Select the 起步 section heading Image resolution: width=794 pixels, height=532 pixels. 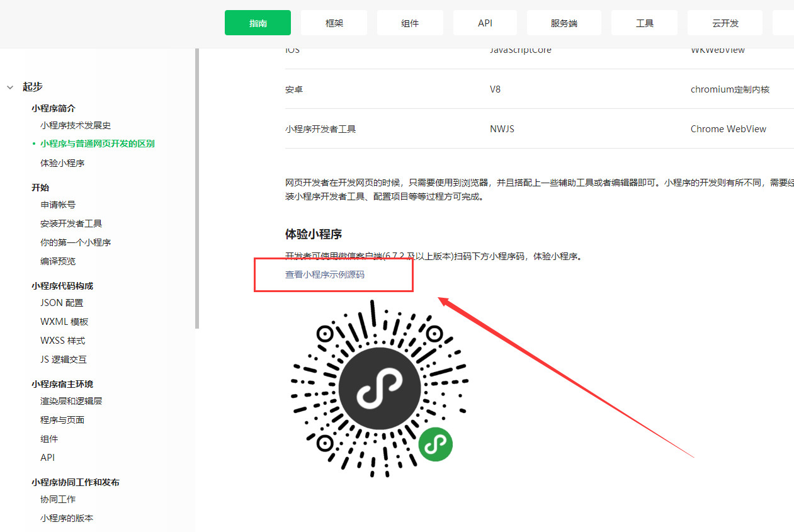(33, 87)
